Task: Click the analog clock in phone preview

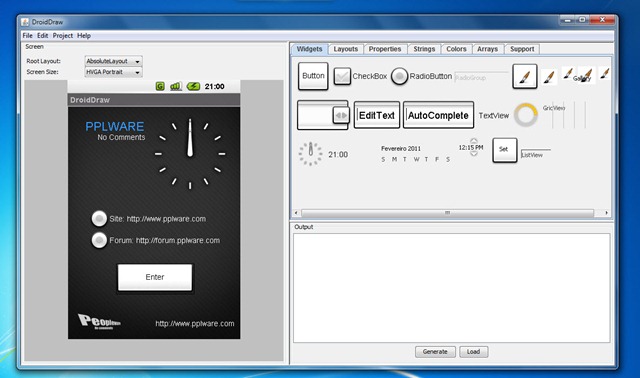Action: [190, 154]
